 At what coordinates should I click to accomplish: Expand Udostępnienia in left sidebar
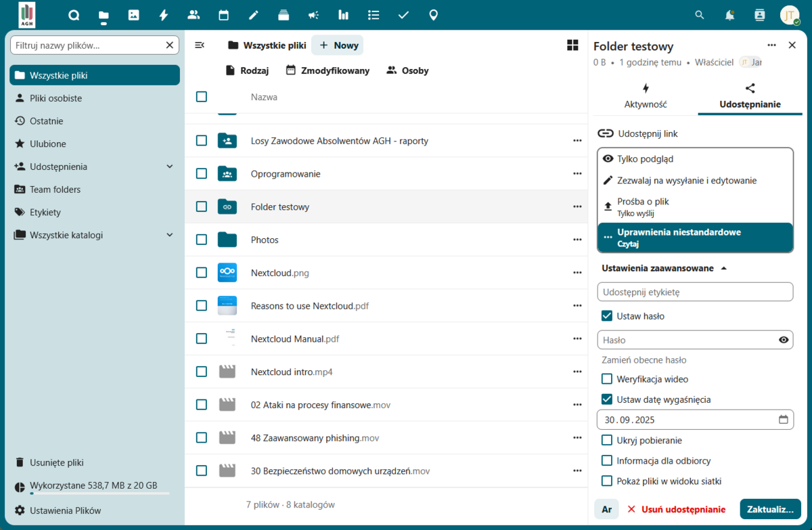point(170,167)
